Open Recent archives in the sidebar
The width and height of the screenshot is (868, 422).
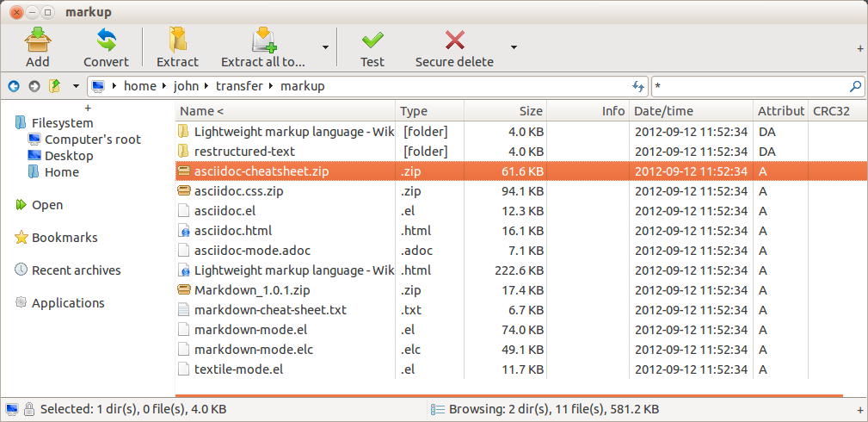pos(76,270)
